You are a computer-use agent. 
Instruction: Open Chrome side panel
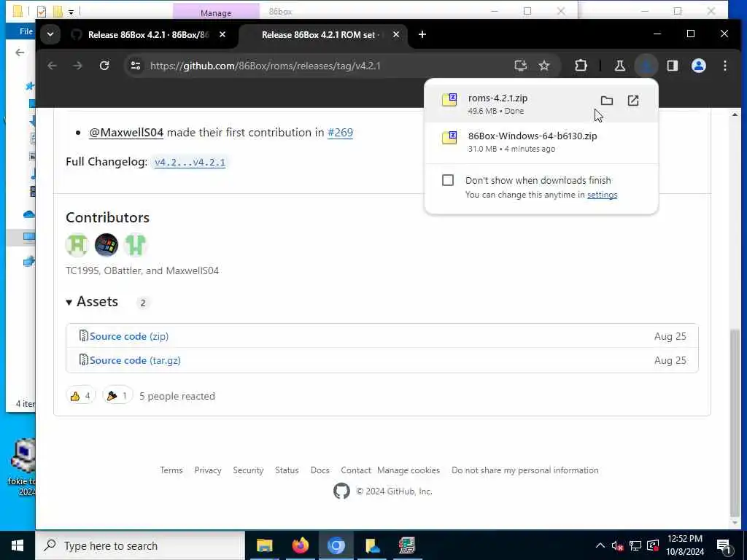point(672,66)
